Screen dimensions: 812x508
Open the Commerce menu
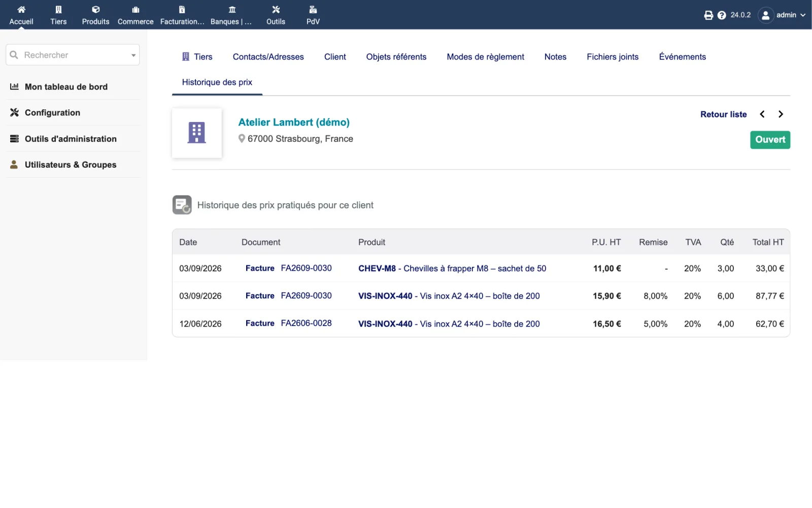point(136,15)
